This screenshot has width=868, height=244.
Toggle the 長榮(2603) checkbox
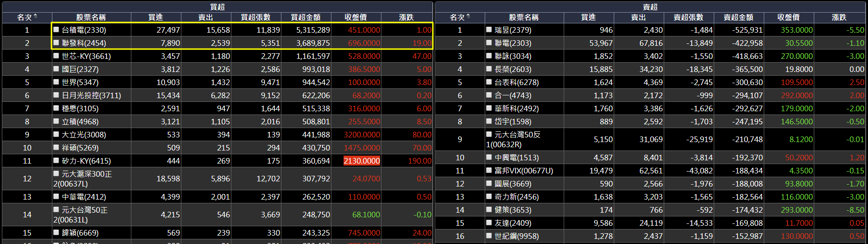(x=489, y=69)
